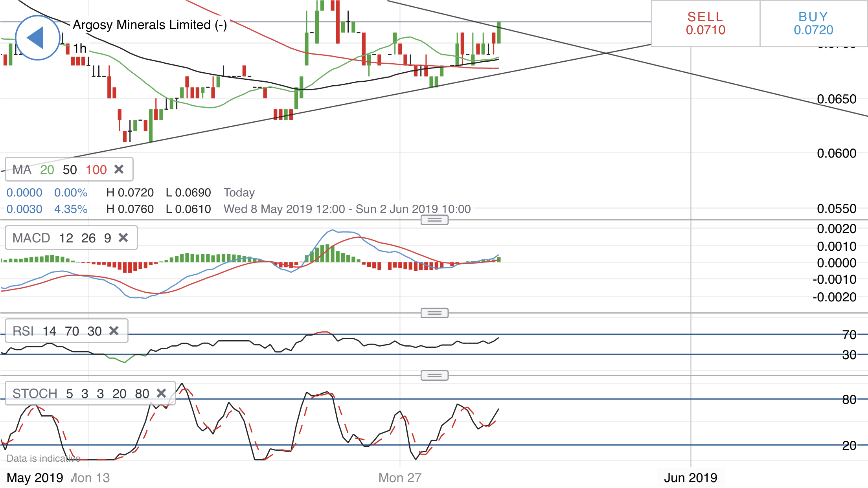Open the RSI 14 70 30 settings label
This screenshot has height=488, width=868.
[57, 331]
